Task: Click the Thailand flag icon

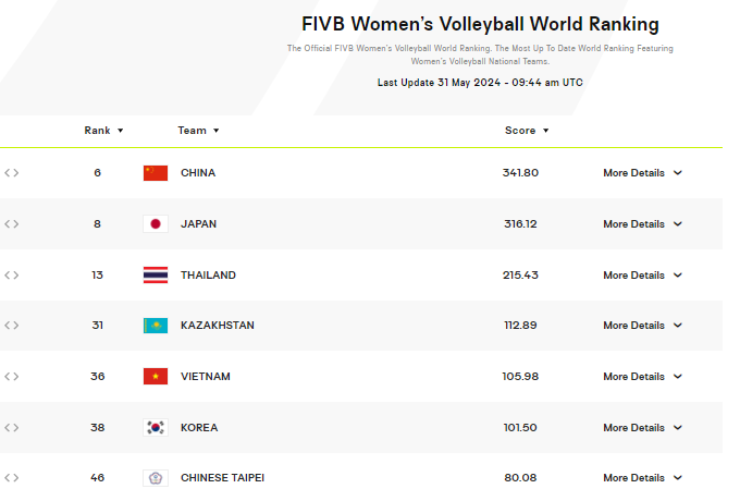Action: click(x=155, y=275)
